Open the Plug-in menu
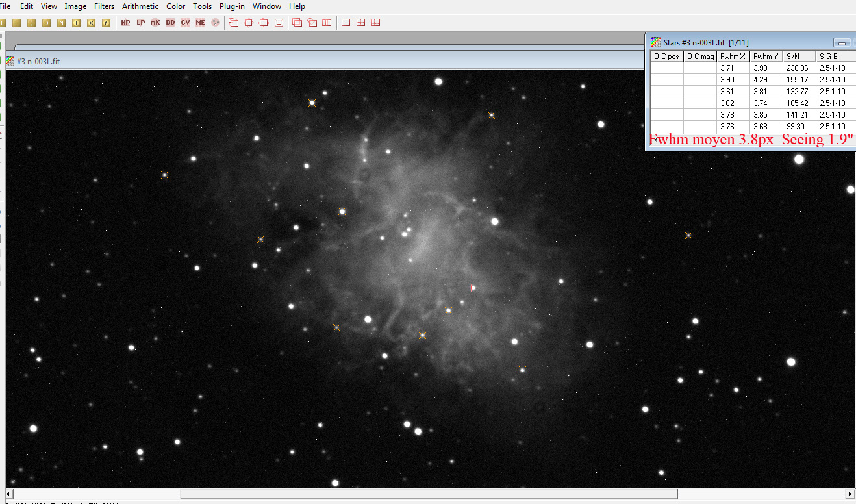Viewport: 856px width, 504px height. click(232, 6)
